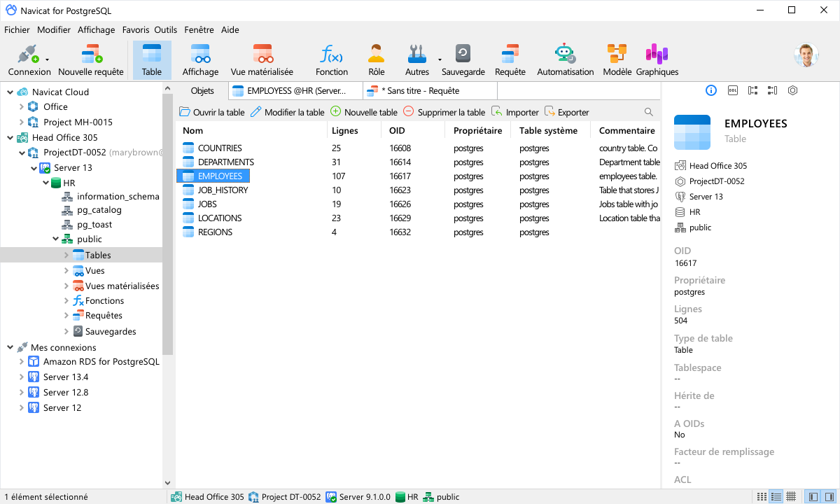This screenshot has height=504, width=840.
Task: Show the general info panel icon
Action: (x=711, y=90)
